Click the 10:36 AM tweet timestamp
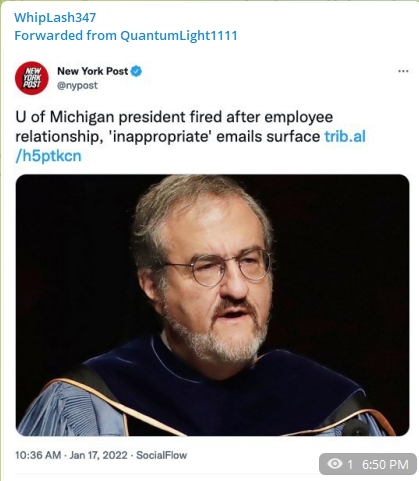This screenshot has height=481, width=419. click(x=38, y=455)
